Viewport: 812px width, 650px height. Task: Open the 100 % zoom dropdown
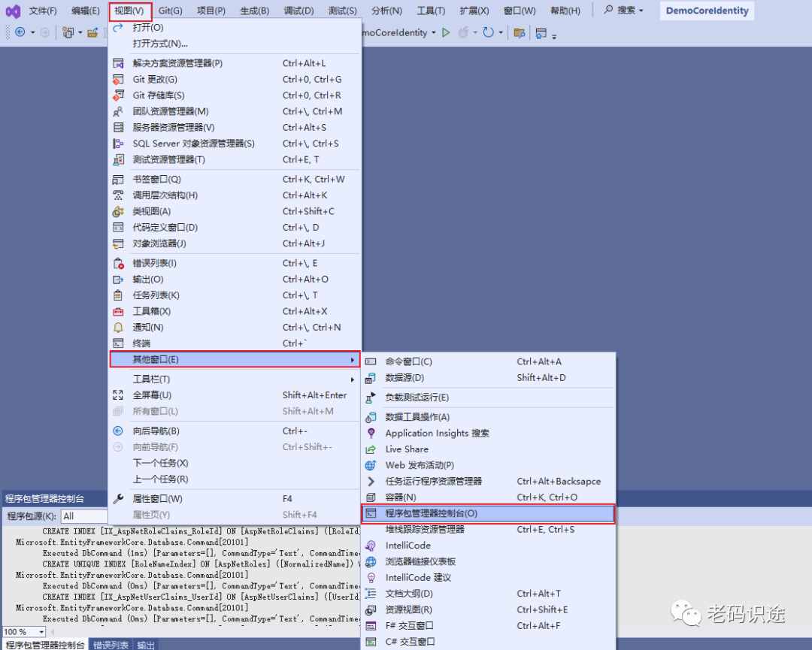41,632
